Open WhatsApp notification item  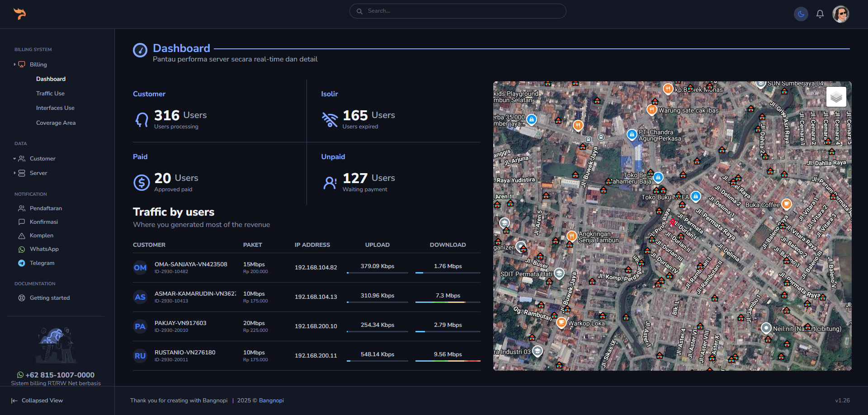[x=44, y=249]
